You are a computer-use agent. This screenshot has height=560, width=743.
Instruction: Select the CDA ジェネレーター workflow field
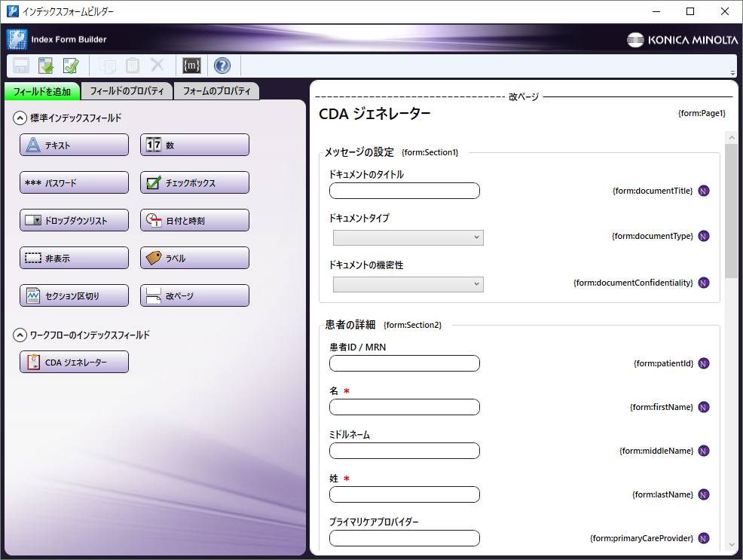tap(73, 362)
